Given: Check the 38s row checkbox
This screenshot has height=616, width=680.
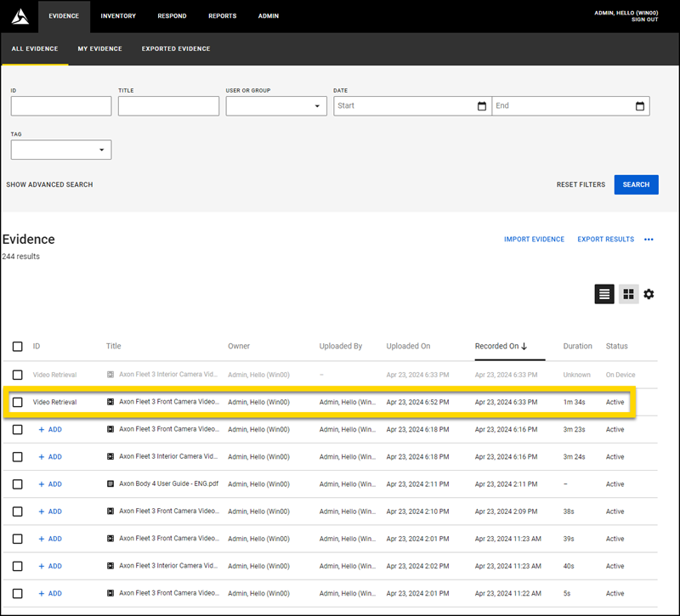Looking at the screenshot, I should point(17,511).
